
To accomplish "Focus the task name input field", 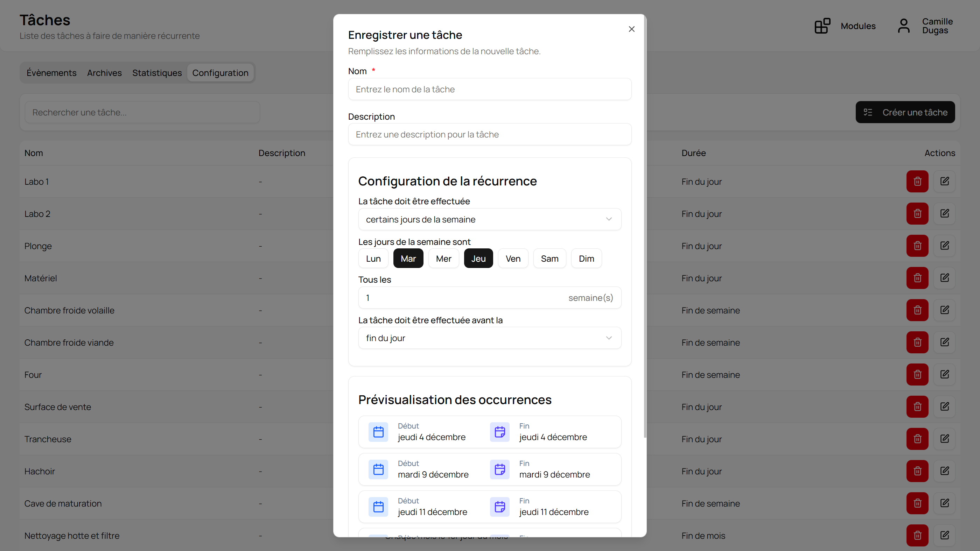I will coord(490,89).
